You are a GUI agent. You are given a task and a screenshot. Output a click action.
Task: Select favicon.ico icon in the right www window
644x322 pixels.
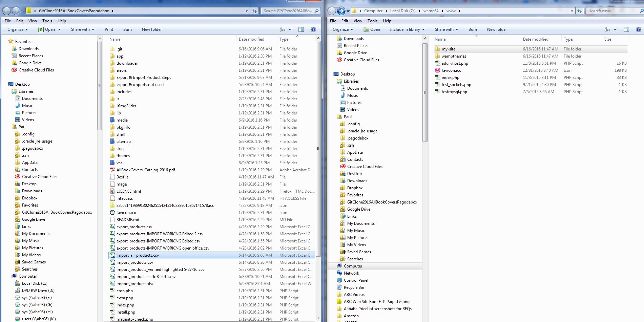tap(437, 70)
